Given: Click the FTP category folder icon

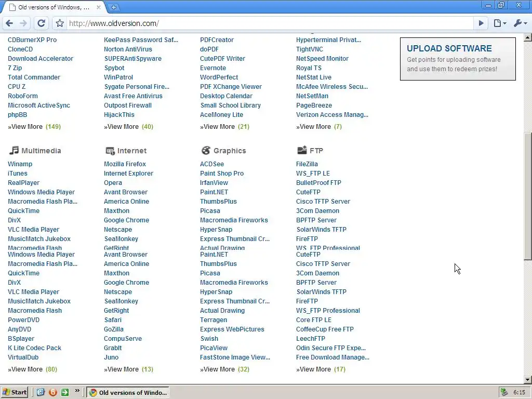Looking at the screenshot, I should 302,150.
